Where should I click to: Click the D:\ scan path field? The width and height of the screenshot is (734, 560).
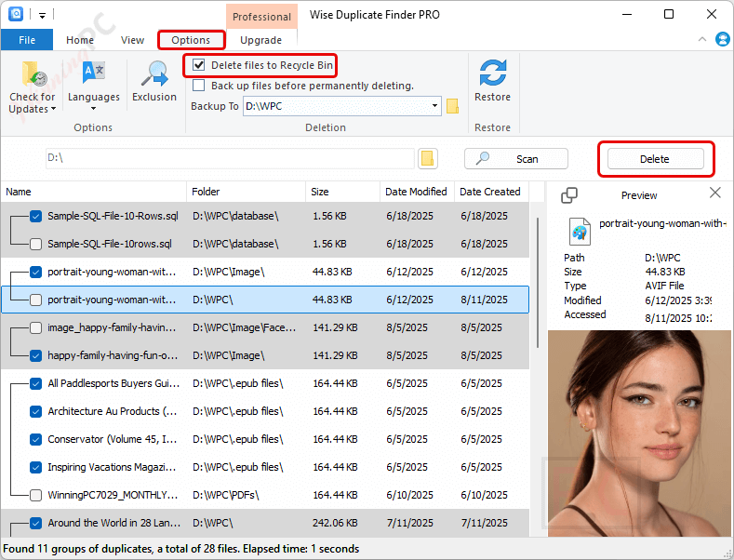(x=230, y=158)
